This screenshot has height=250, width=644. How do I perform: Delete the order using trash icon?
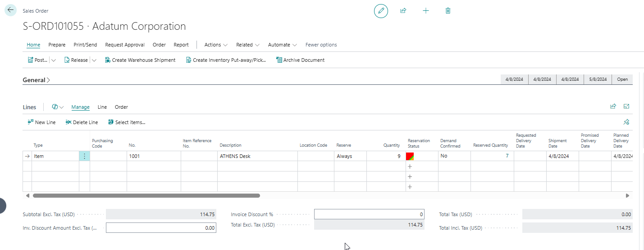click(448, 10)
